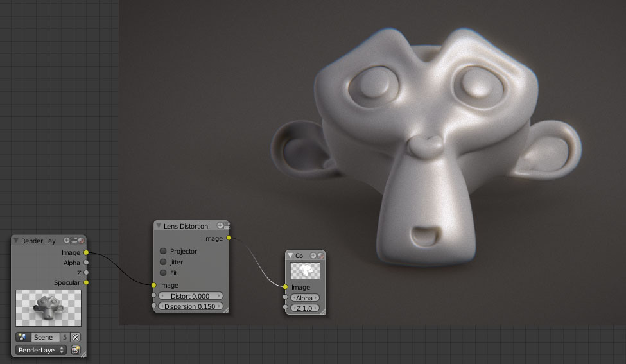Click the Composite node preview thumbnail

click(x=305, y=270)
